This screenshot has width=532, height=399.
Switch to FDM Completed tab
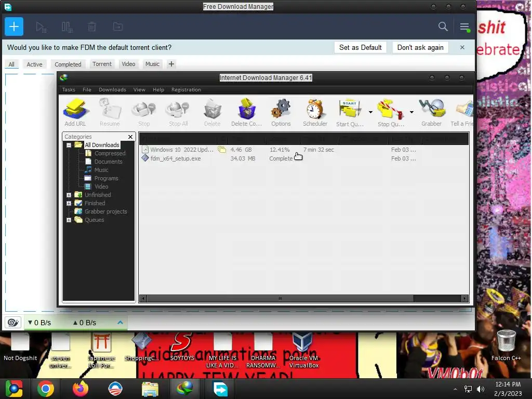coord(68,64)
